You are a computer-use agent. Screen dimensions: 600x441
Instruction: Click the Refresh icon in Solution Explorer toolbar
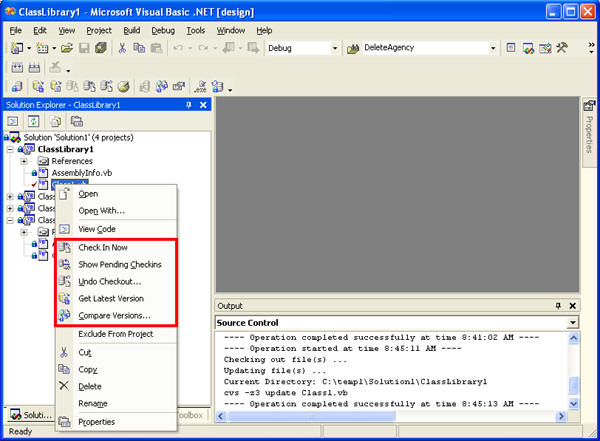(x=33, y=122)
